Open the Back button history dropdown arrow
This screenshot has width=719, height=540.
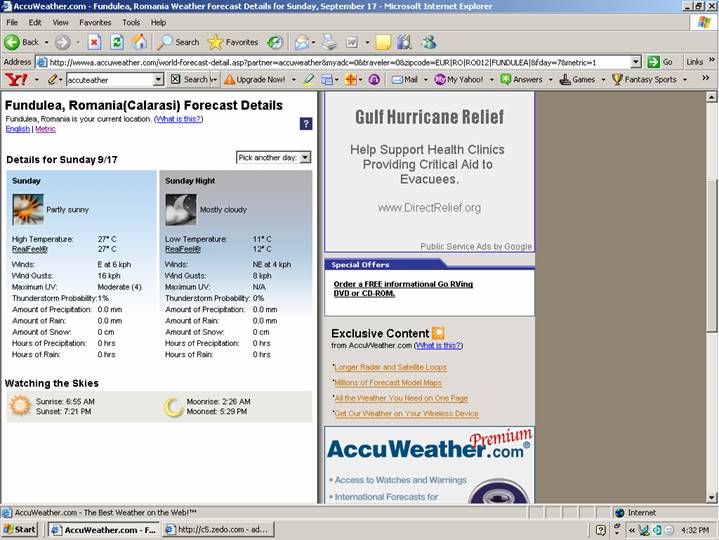point(46,43)
